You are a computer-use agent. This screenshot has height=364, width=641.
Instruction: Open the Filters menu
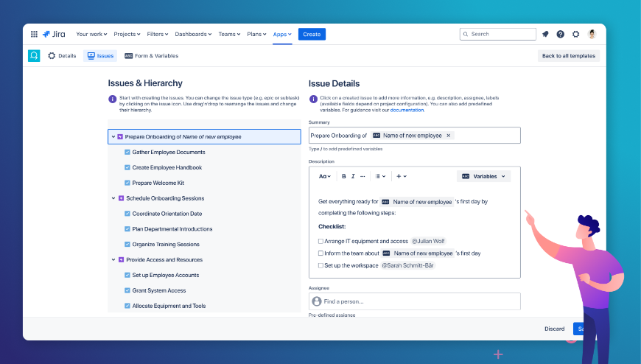point(158,34)
